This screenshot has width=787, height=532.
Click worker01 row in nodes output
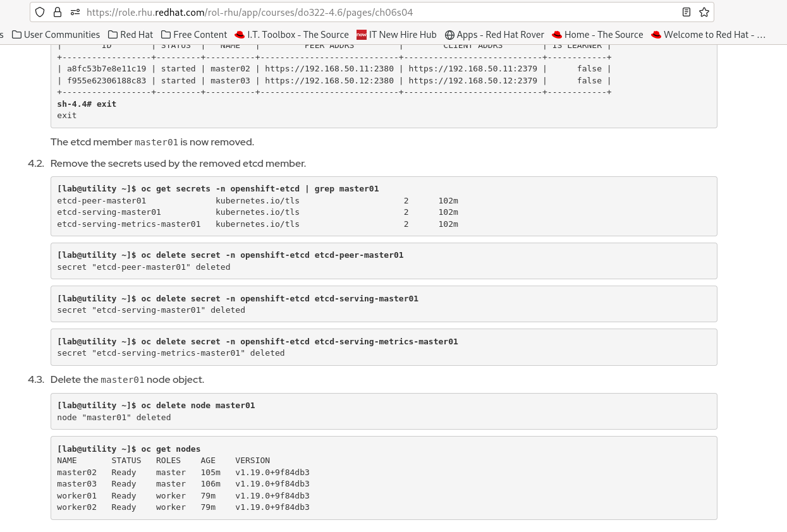183,496
